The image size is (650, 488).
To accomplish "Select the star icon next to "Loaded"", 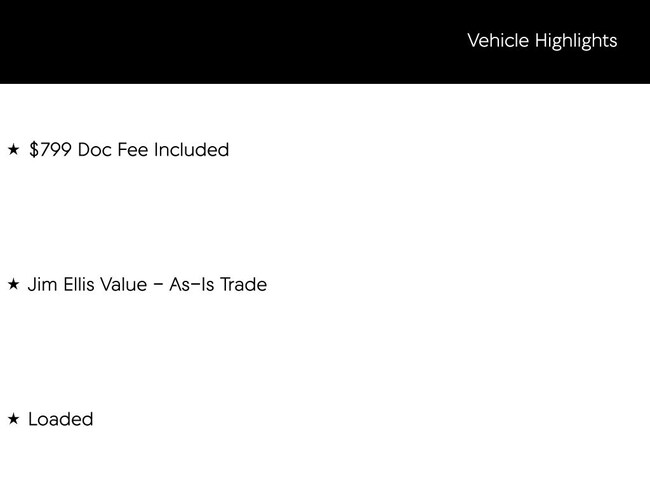I will pos(13,420).
